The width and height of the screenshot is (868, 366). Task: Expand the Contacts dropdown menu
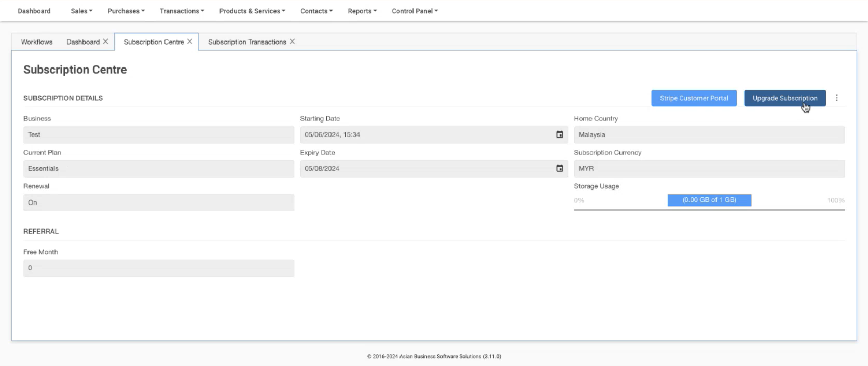pos(316,11)
